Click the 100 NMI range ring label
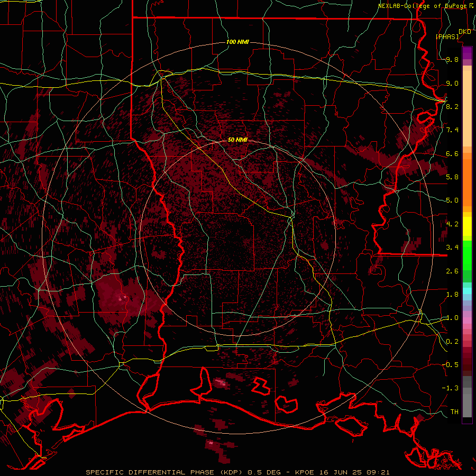The width and height of the screenshot is (476, 476). coord(237,42)
